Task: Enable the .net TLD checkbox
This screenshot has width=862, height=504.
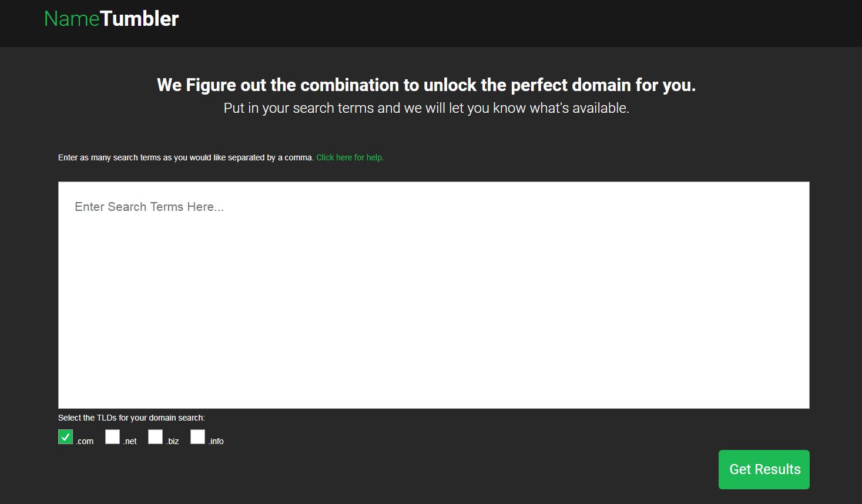Action: pos(112,437)
